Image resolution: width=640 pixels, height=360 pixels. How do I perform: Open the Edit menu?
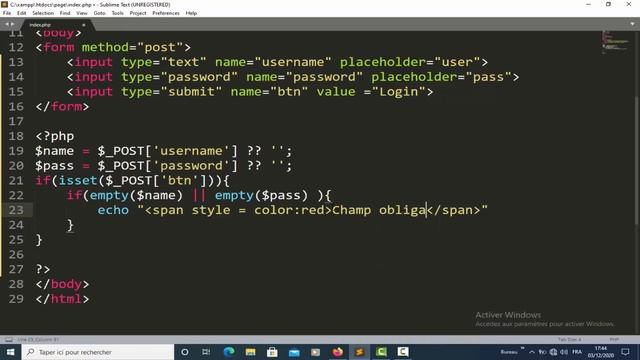pos(22,13)
